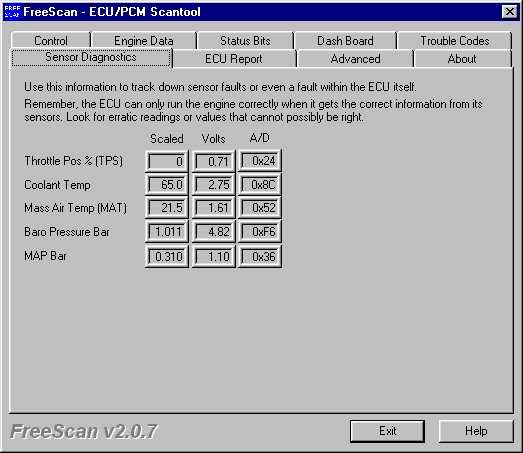Close the FreeScan window
This screenshot has height=453, width=523.
coord(510,12)
